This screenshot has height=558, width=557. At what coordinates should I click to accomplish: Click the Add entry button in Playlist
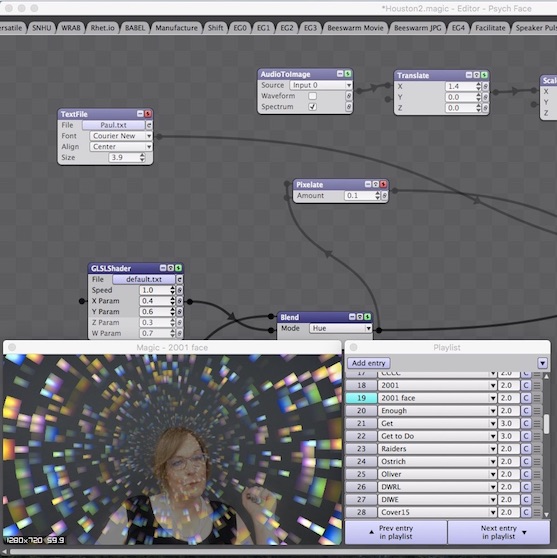click(368, 363)
